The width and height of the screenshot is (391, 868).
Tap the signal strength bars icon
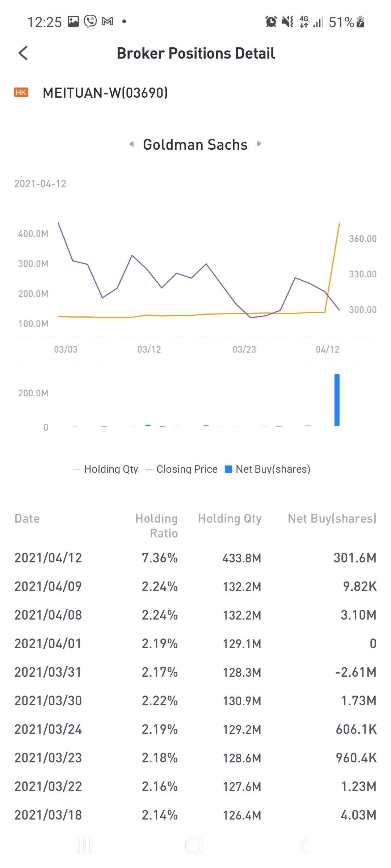click(319, 22)
